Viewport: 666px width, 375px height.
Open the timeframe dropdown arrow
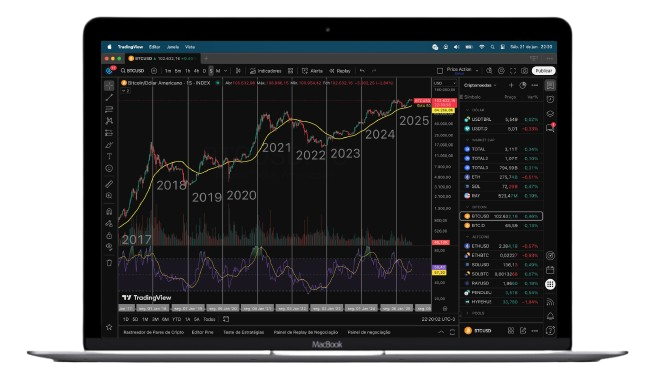point(226,71)
